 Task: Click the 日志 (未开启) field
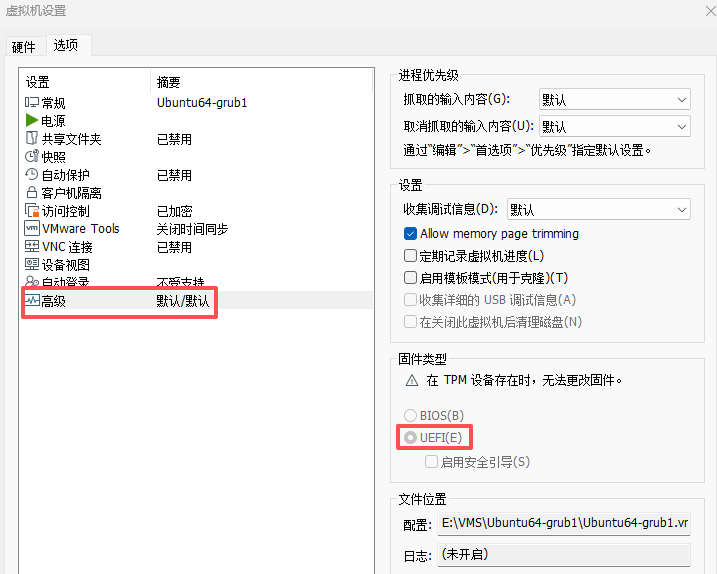564,555
